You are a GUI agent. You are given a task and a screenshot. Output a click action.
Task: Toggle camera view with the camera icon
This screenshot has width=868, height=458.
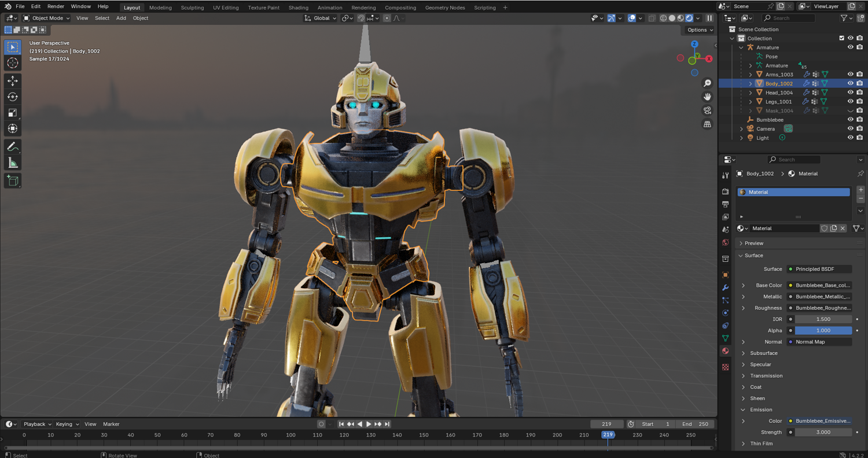click(707, 110)
